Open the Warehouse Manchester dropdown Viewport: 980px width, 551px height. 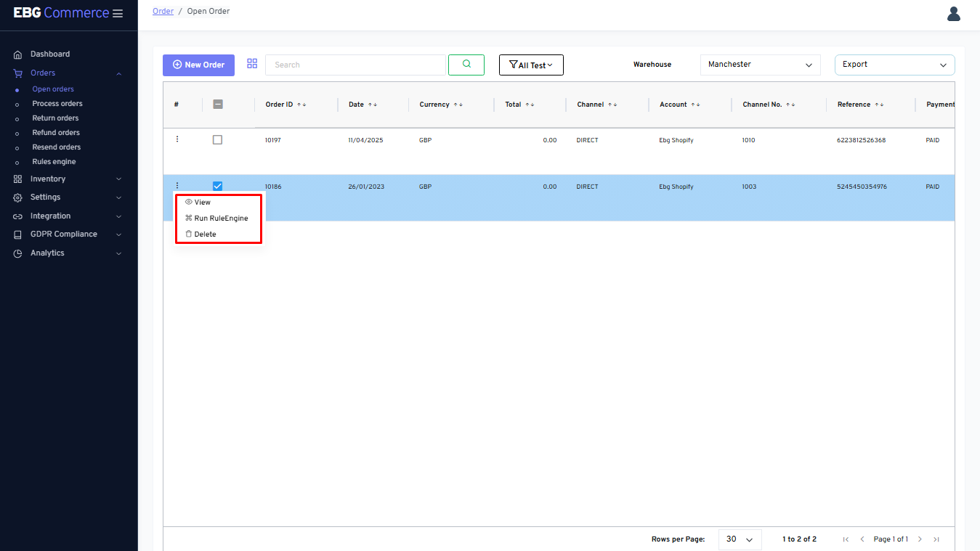pyautogui.click(x=760, y=65)
